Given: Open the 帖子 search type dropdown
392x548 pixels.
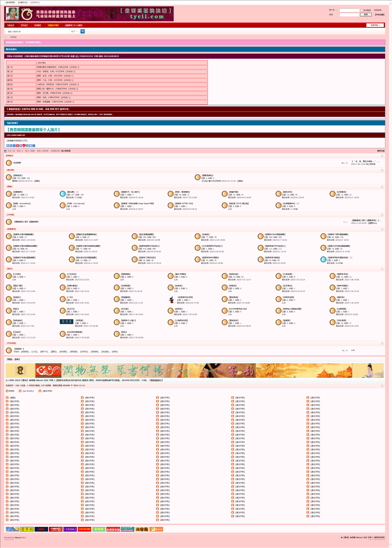Looking at the screenshot, I should 74,32.
